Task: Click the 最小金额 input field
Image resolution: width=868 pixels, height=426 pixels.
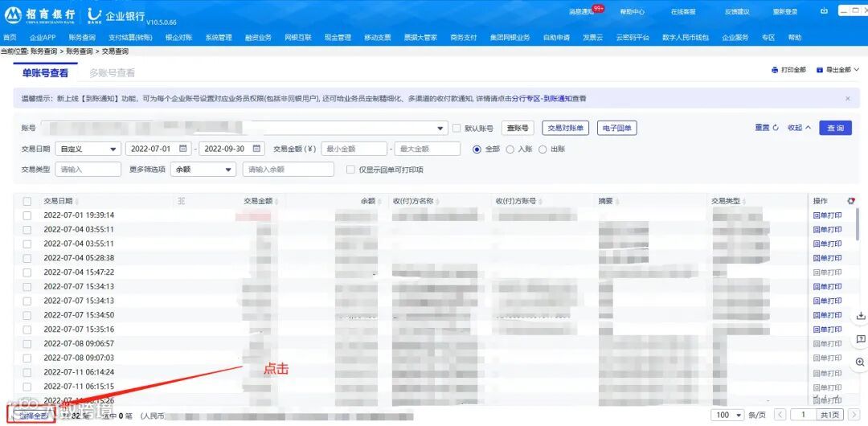Action: [354, 149]
